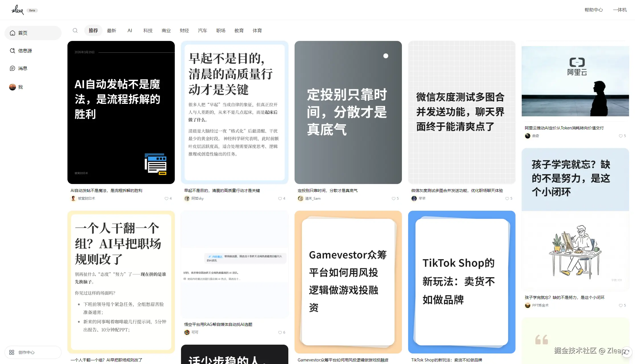Open author 阿哲sky's profile

click(x=197, y=198)
